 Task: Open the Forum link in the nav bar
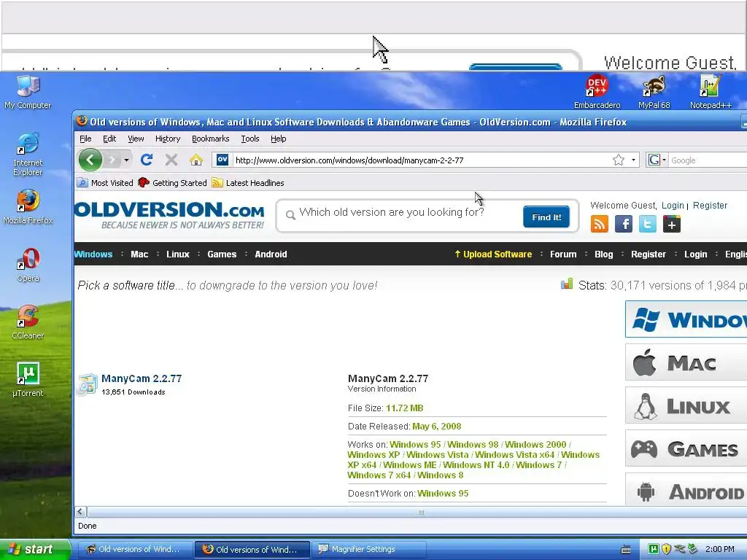(563, 254)
